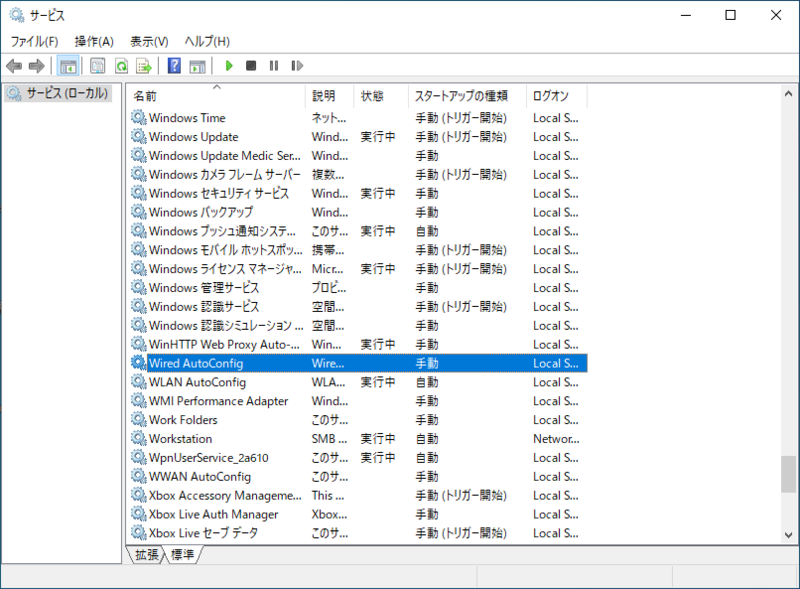
Task: Select the Workstation service name
Action: point(180,438)
